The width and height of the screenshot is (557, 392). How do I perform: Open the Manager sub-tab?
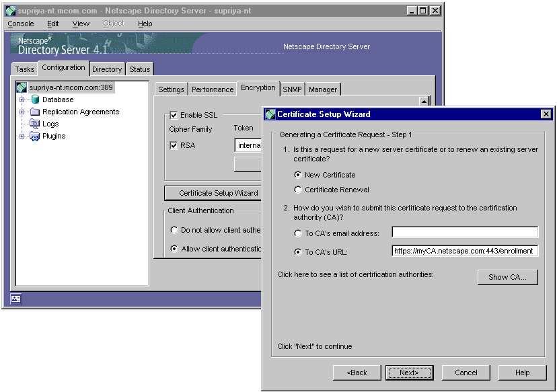pos(322,89)
